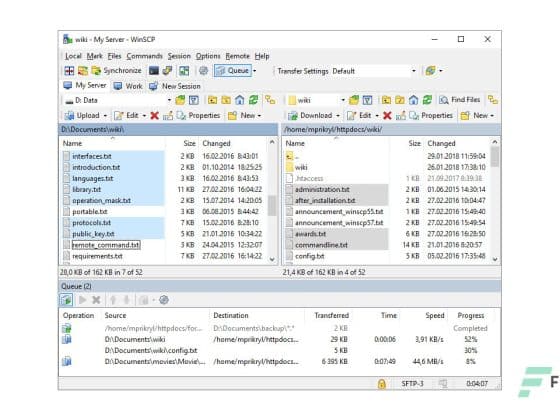
Task: Expand the remote panel Edit dropdown arrow
Action: click(x=377, y=116)
